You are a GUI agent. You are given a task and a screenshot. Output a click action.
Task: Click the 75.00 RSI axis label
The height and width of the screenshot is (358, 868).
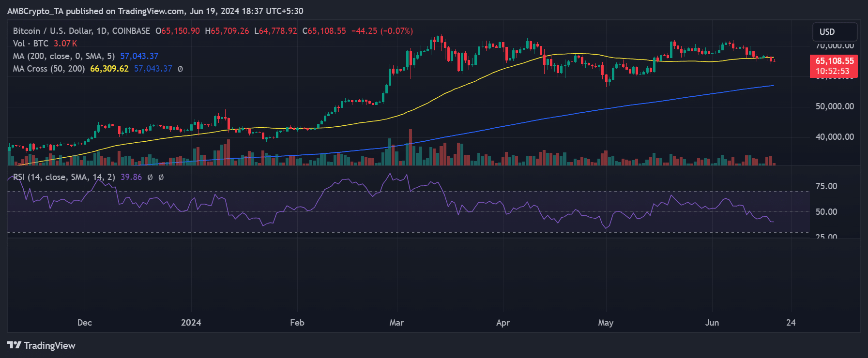click(x=826, y=186)
